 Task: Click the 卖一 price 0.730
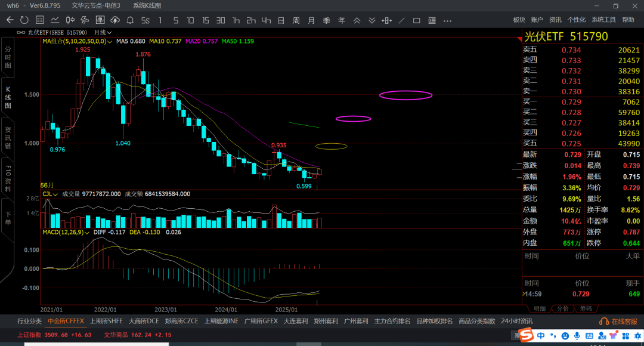(571, 92)
